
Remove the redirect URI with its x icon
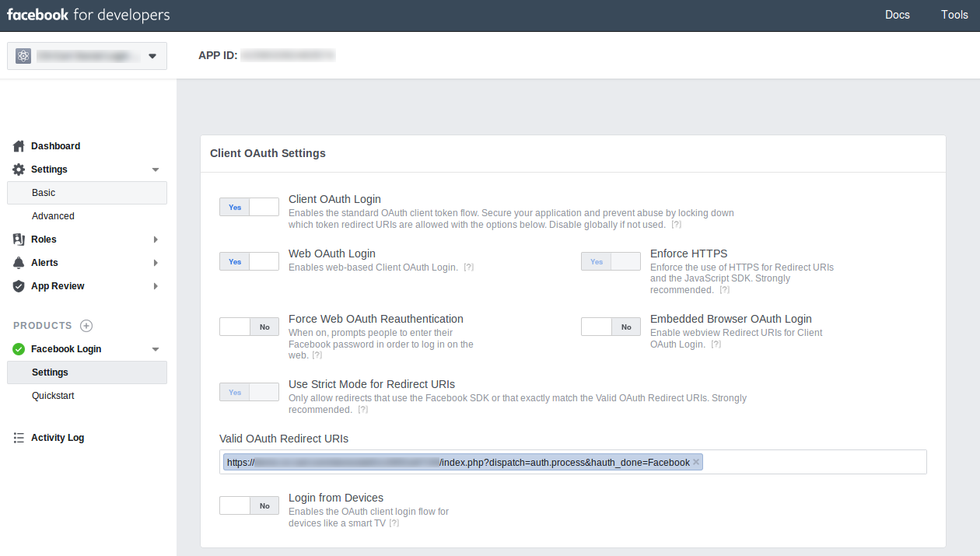[x=696, y=462]
